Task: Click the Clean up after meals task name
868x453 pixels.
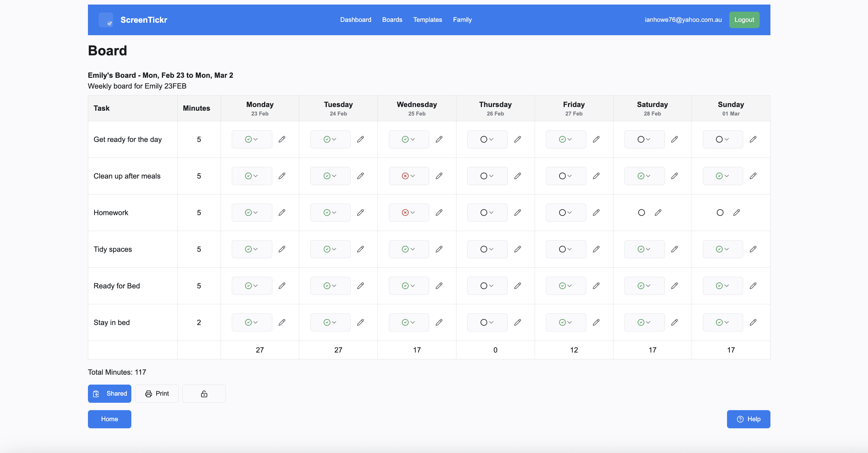Action: pos(127,176)
